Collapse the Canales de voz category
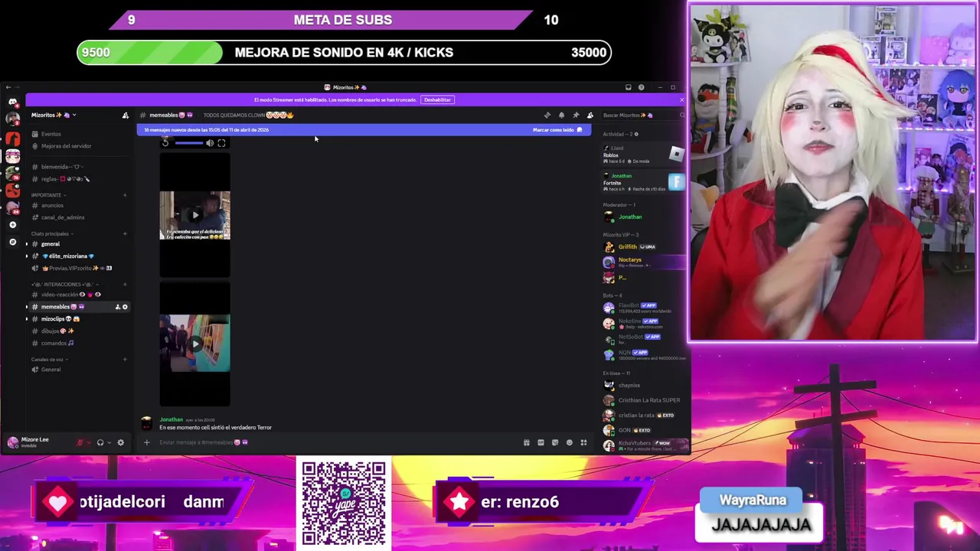Image resolution: width=980 pixels, height=551 pixels. click(49, 360)
